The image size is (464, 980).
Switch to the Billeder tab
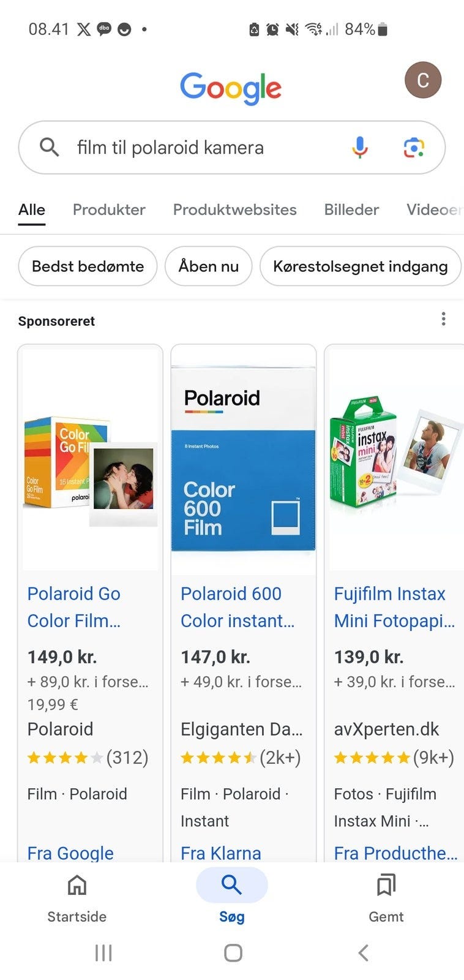coord(351,209)
